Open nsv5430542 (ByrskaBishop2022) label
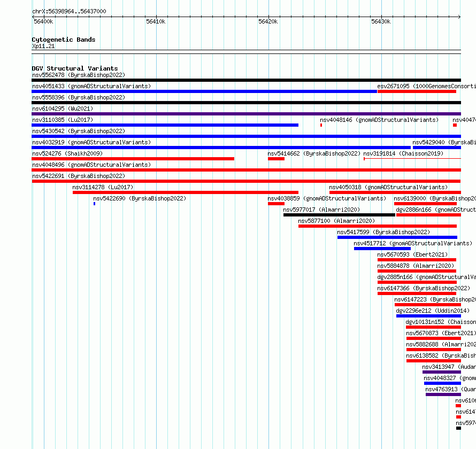Screen dimensions: 476x449 point(79,131)
